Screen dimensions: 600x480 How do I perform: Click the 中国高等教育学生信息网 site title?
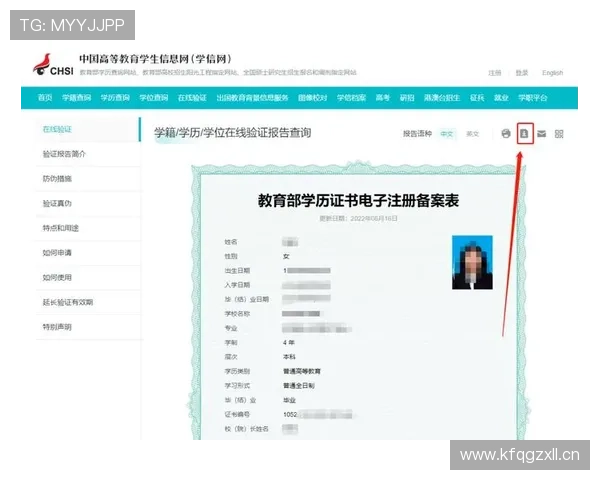155,59
